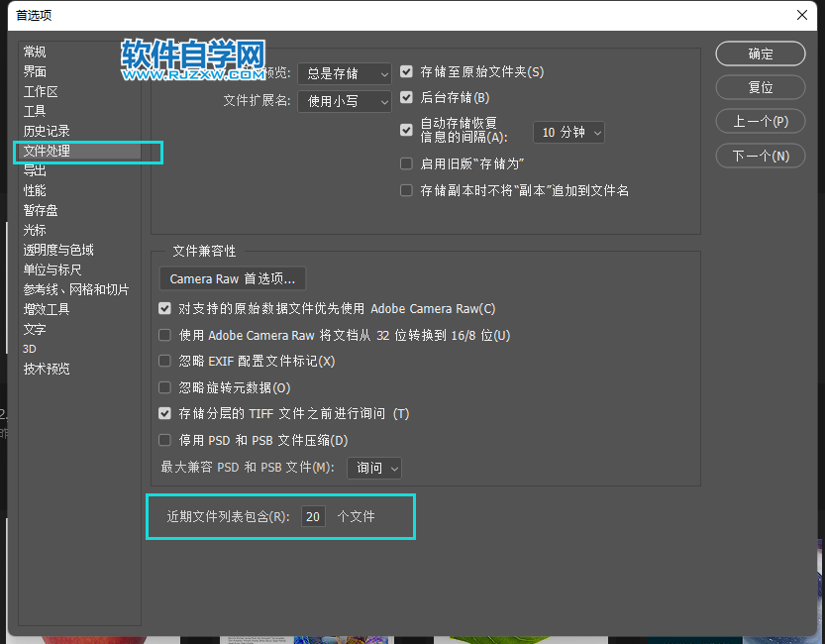Click the recent files count field
This screenshot has height=644, width=825.
pos(313,516)
